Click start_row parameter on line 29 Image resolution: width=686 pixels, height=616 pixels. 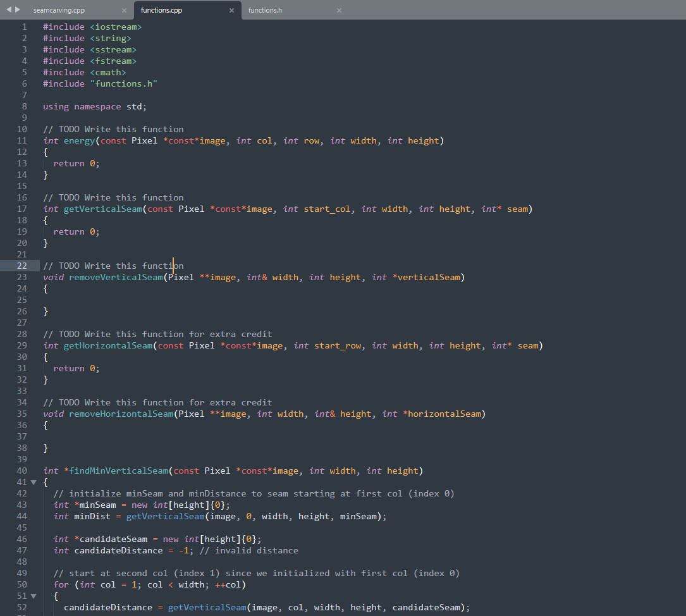[x=338, y=345]
